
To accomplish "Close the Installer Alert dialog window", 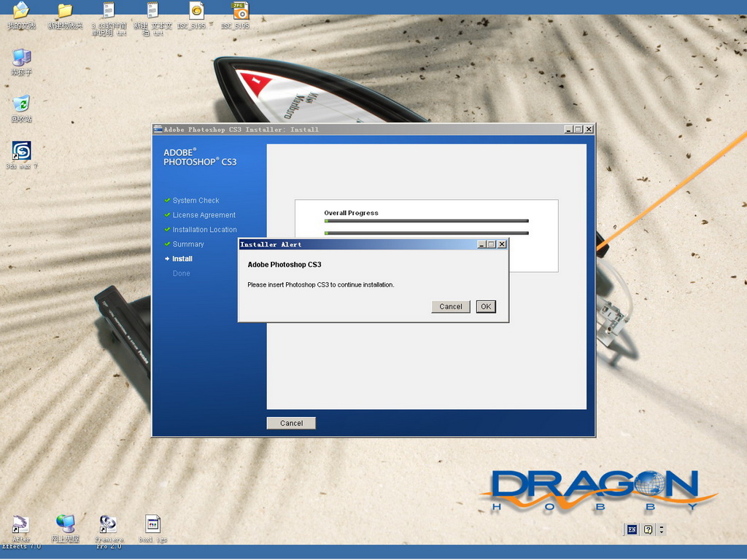I will pos(502,244).
